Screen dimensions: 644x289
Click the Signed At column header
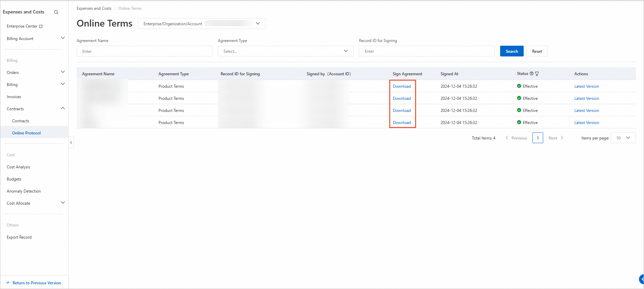click(449, 74)
